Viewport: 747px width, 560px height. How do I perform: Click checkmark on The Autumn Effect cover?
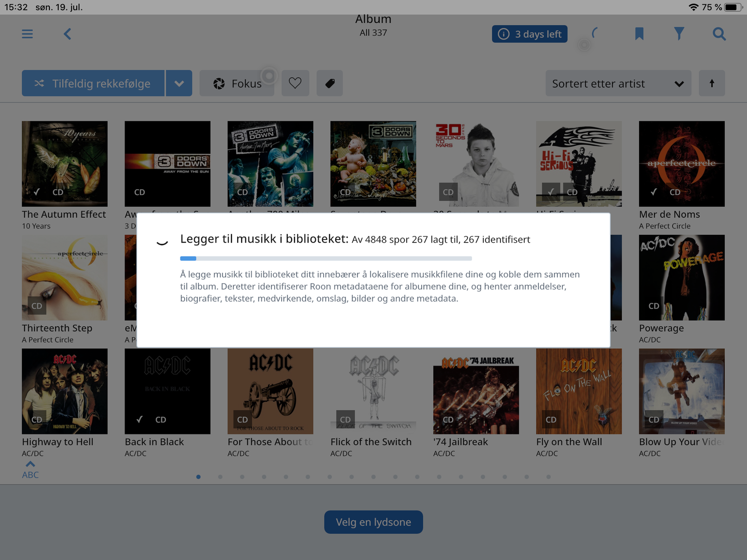(36, 192)
